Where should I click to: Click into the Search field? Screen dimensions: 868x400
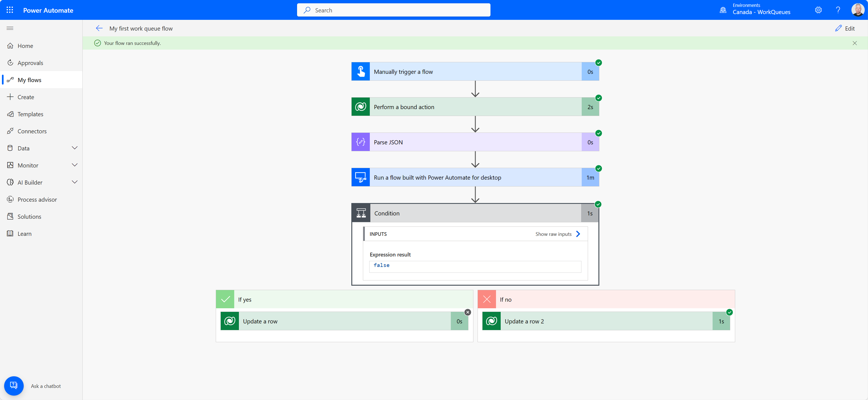point(393,10)
